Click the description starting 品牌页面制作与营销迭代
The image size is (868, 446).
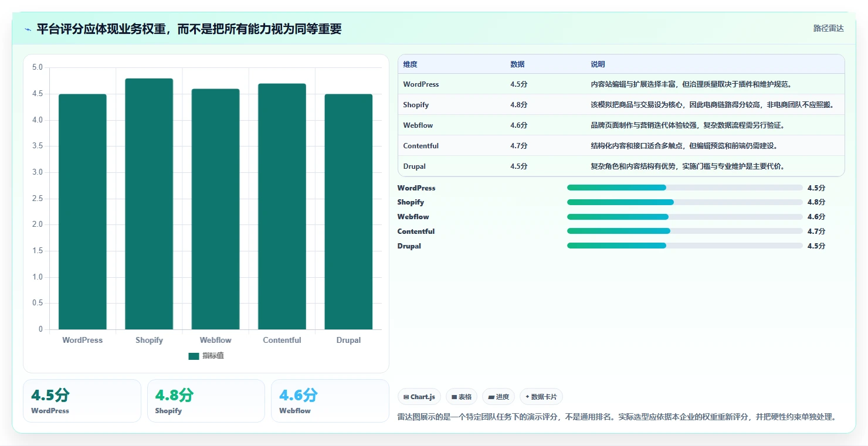pyautogui.click(x=687, y=125)
